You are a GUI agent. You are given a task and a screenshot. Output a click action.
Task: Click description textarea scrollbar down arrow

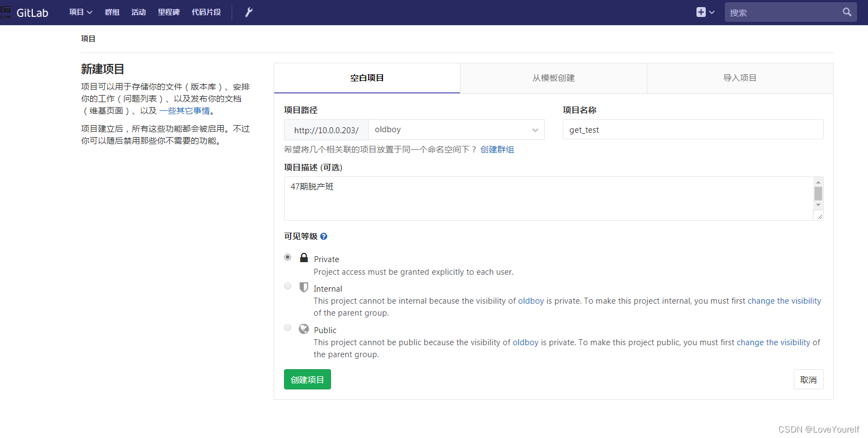coord(818,205)
